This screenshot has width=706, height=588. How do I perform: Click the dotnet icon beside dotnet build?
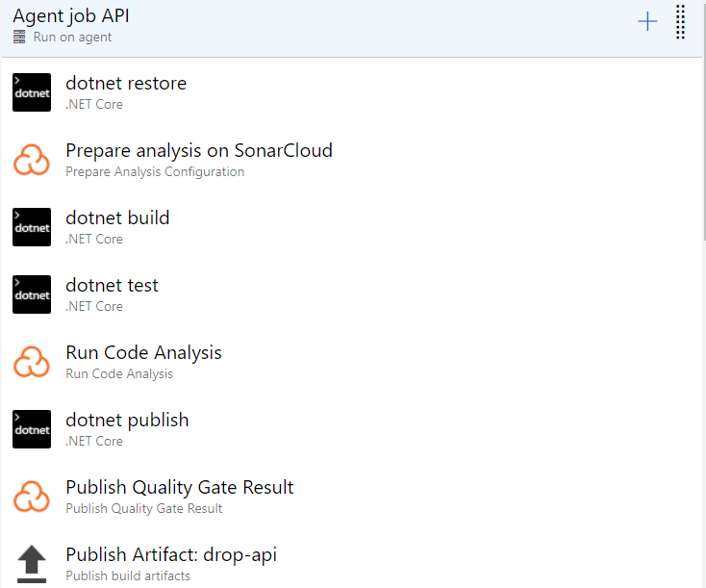(x=32, y=227)
